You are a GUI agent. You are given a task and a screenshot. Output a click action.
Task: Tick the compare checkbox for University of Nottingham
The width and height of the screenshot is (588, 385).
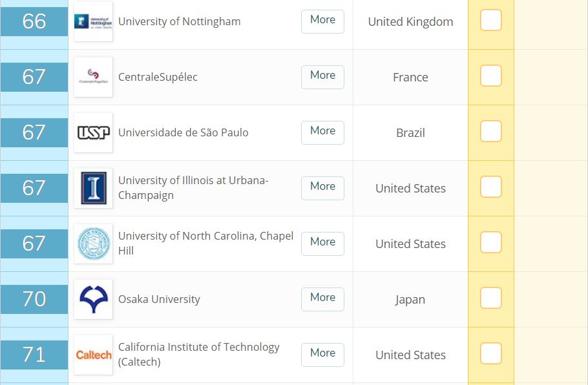coord(491,20)
